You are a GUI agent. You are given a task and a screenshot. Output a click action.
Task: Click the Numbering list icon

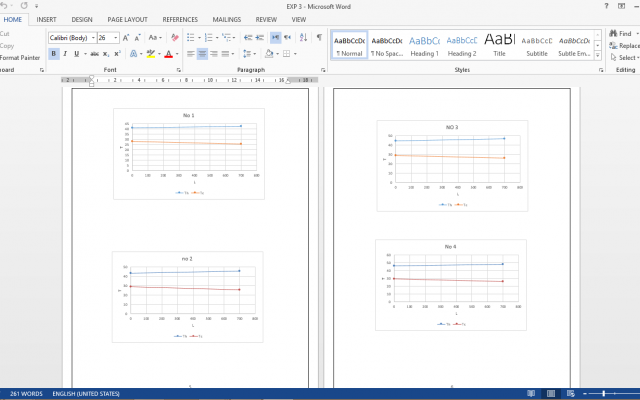pos(209,38)
